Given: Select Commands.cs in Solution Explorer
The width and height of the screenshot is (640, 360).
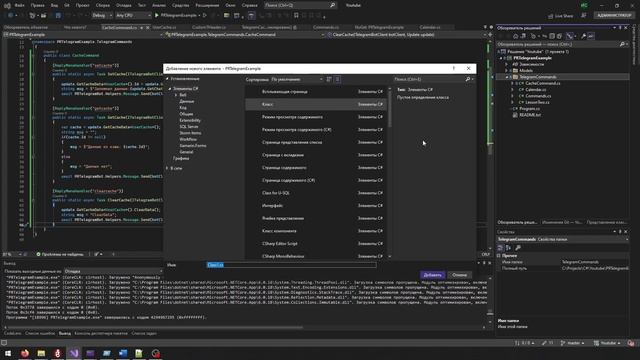Looking at the screenshot, I should point(538,96).
